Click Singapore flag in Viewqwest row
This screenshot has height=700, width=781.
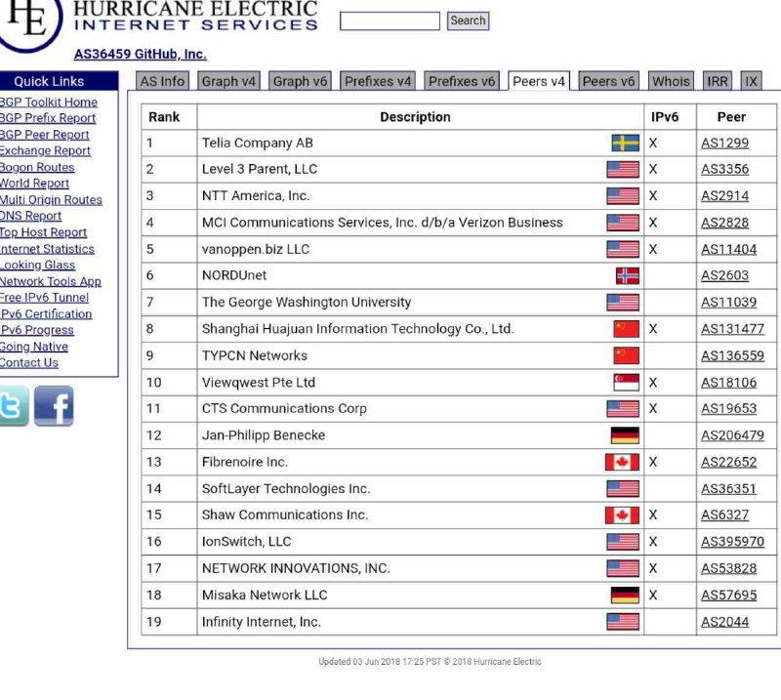pyautogui.click(x=627, y=383)
